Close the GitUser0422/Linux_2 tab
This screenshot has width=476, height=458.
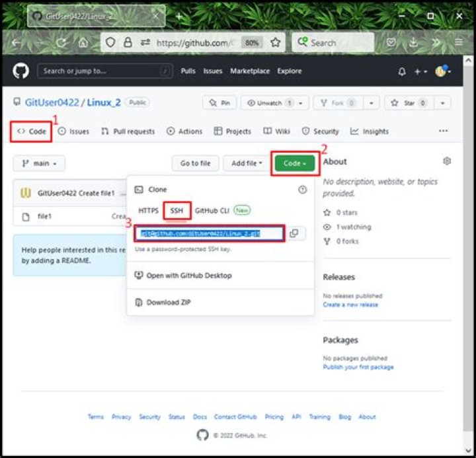[156, 16]
